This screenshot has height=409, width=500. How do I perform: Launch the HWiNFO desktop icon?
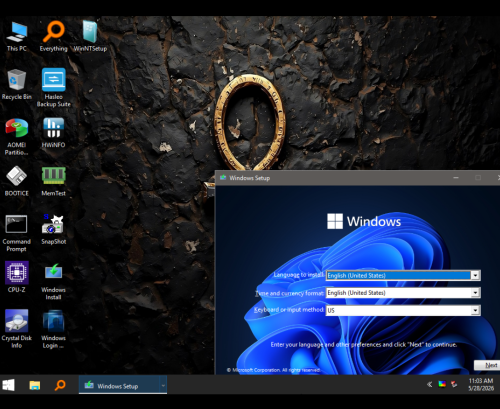53,133
